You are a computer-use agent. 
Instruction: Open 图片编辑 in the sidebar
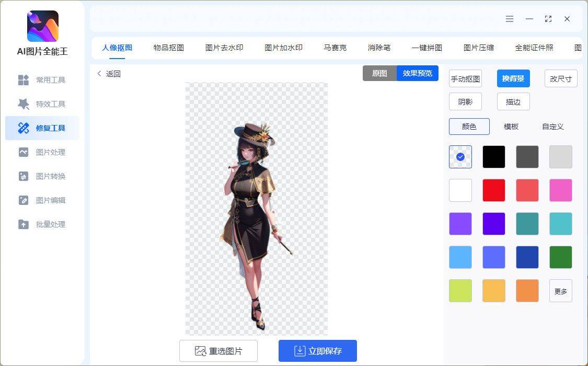[x=42, y=200]
